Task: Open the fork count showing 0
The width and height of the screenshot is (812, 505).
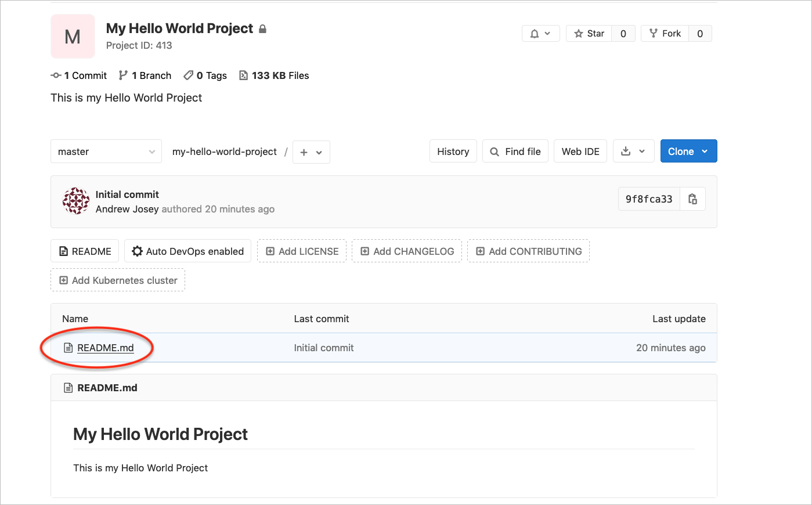Action: [x=700, y=34]
